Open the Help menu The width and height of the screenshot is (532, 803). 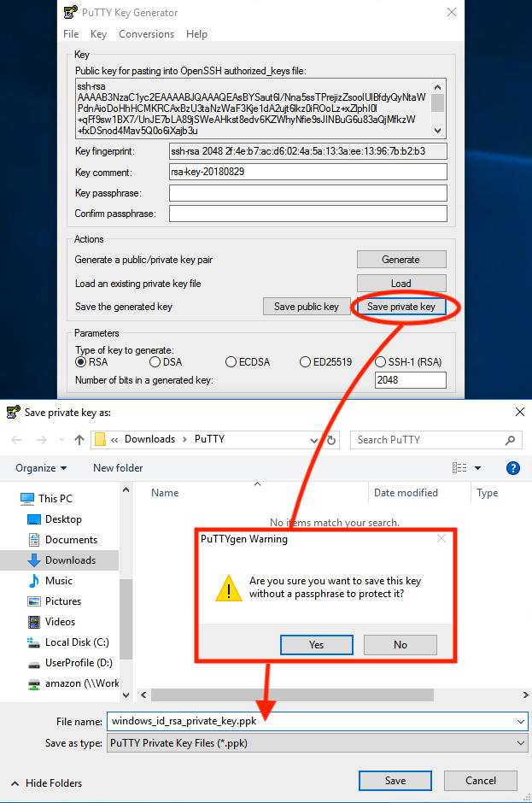[196, 34]
